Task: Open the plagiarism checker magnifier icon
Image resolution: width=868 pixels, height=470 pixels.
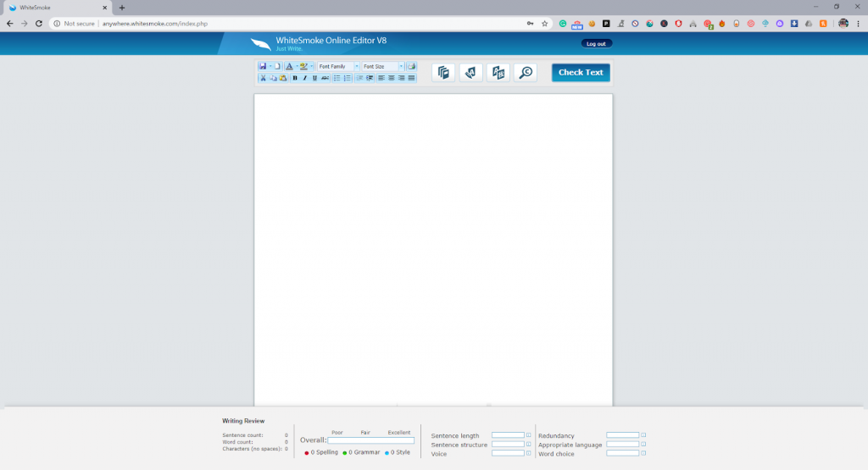Action: [x=526, y=73]
